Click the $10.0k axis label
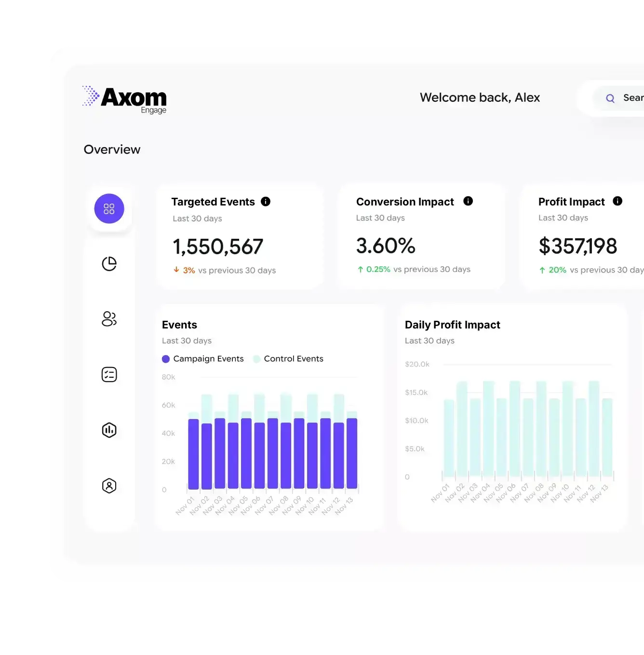The height and width of the screenshot is (655, 644). (x=416, y=421)
